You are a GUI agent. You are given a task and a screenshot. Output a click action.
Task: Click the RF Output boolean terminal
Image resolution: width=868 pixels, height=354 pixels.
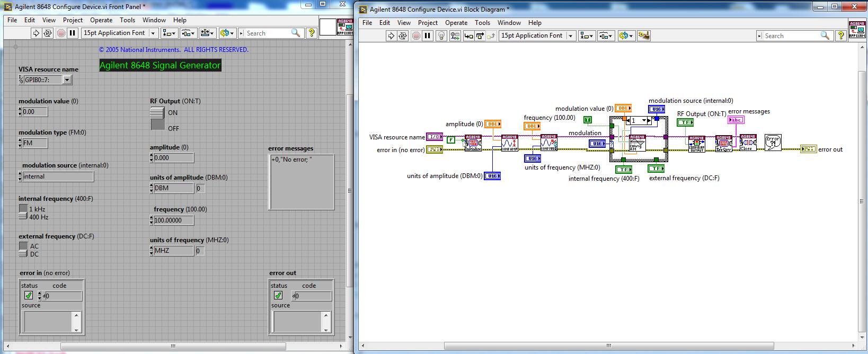(x=685, y=122)
